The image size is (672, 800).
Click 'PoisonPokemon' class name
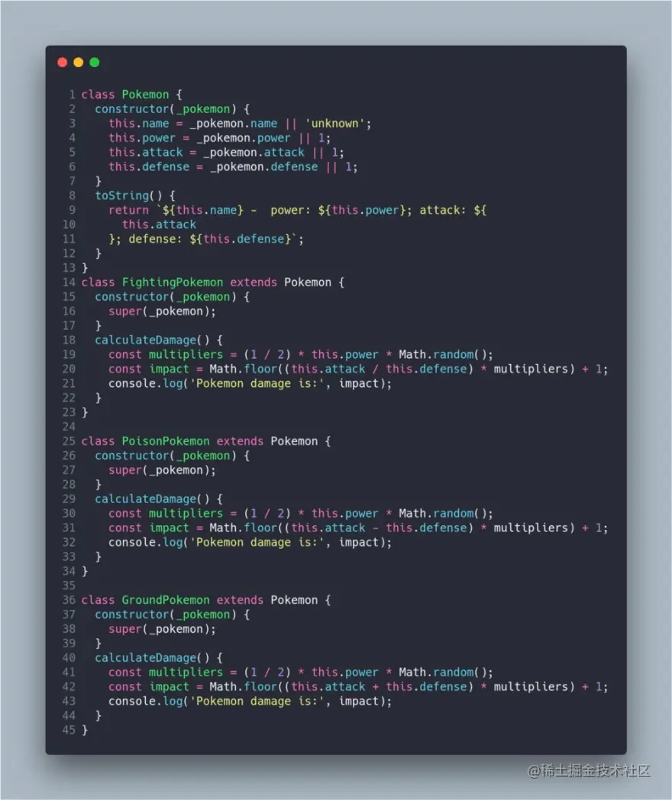pos(165,440)
